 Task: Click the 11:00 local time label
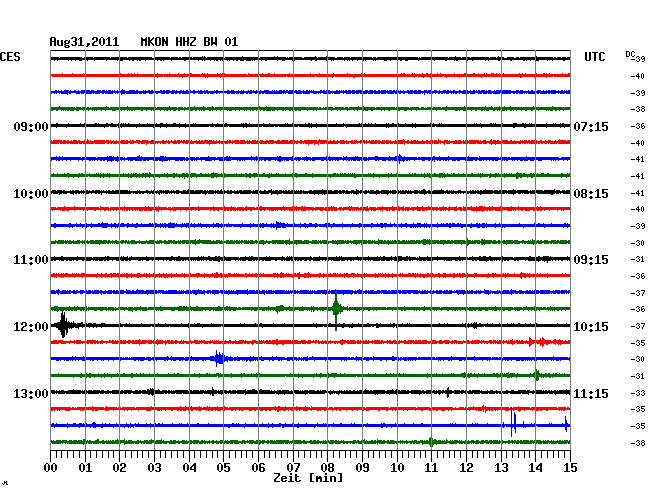31,260
